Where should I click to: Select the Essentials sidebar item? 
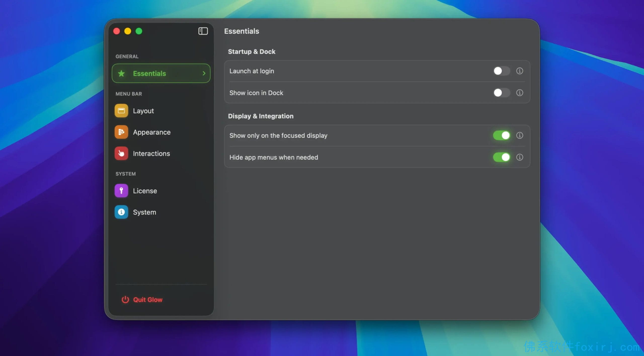pyautogui.click(x=161, y=73)
